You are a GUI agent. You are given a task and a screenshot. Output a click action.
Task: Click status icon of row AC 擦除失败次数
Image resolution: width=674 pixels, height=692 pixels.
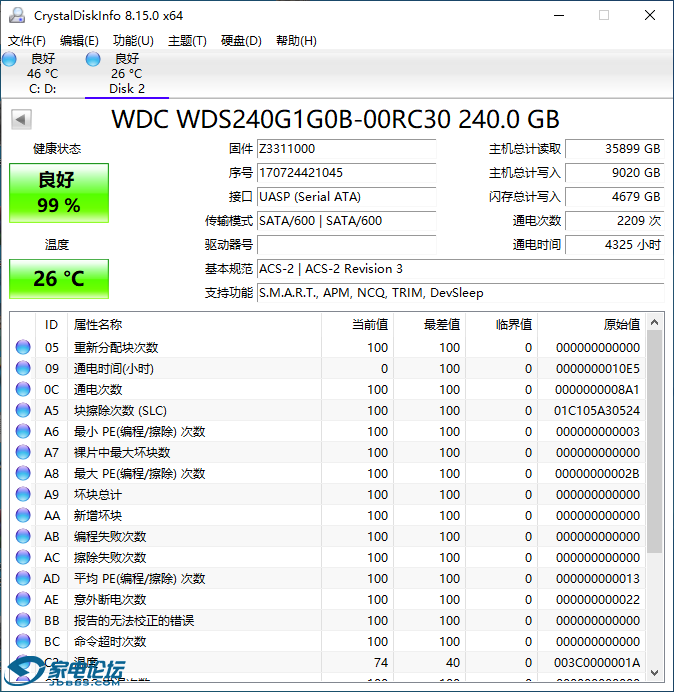click(23, 557)
